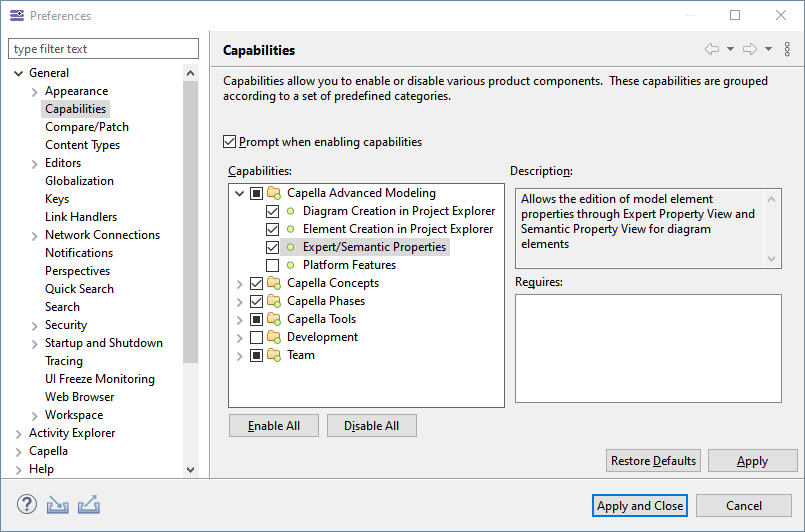The width and height of the screenshot is (805, 532).
Task: Select Web Browser preference page
Action: click(80, 396)
